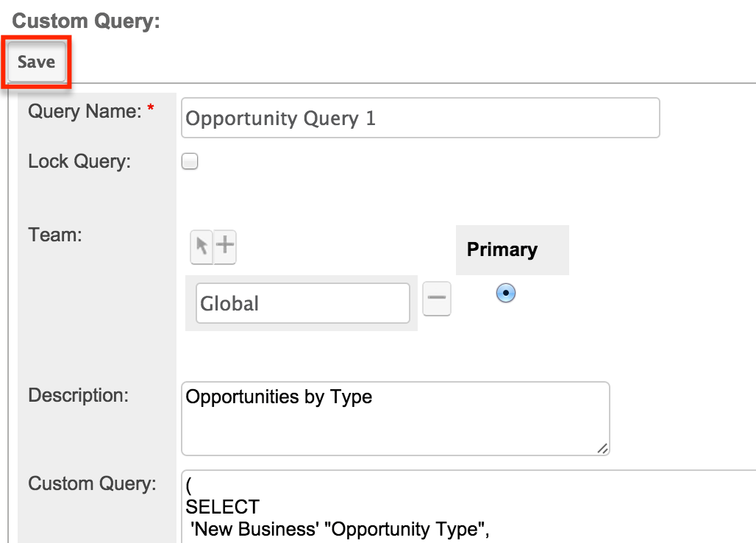Click the description box resize handle
This screenshot has height=543, width=756.
[602, 449]
